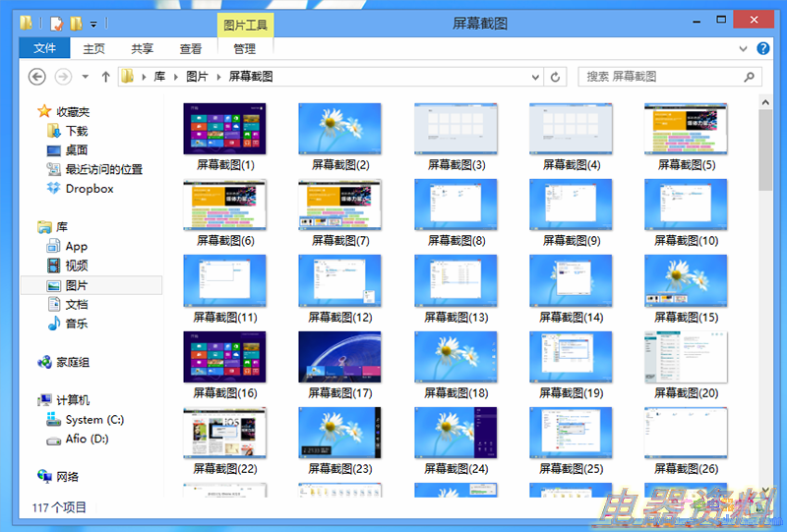787x532 pixels.
Task: Switch to the 查看 ribbon tab
Action: pyautogui.click(x=191, y=48)
